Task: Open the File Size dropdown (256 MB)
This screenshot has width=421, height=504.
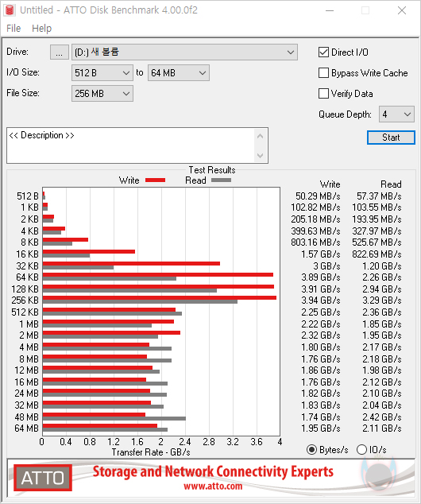Action: [102, 94]
